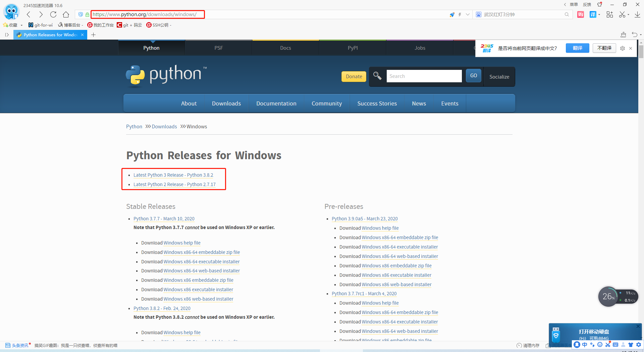This screenshot has width=644, height=352.
Task: Close the translation prompt bar
Action: click(x=631, y=48)
